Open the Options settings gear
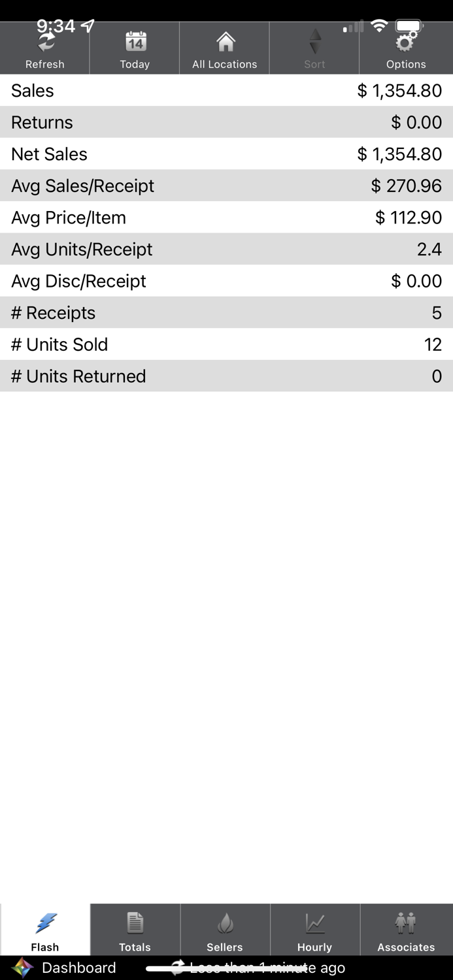This screenshot has height=980, width=453. point(405,48)
